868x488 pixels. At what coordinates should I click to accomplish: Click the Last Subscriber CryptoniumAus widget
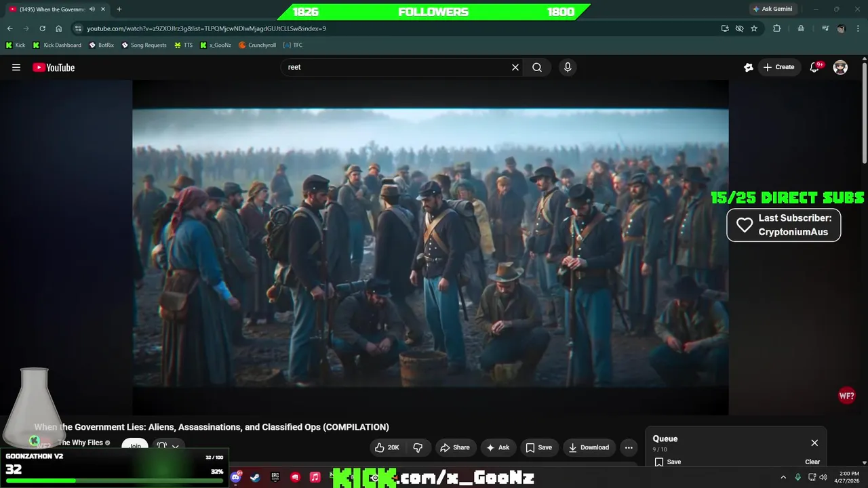(x=783, y=225)
